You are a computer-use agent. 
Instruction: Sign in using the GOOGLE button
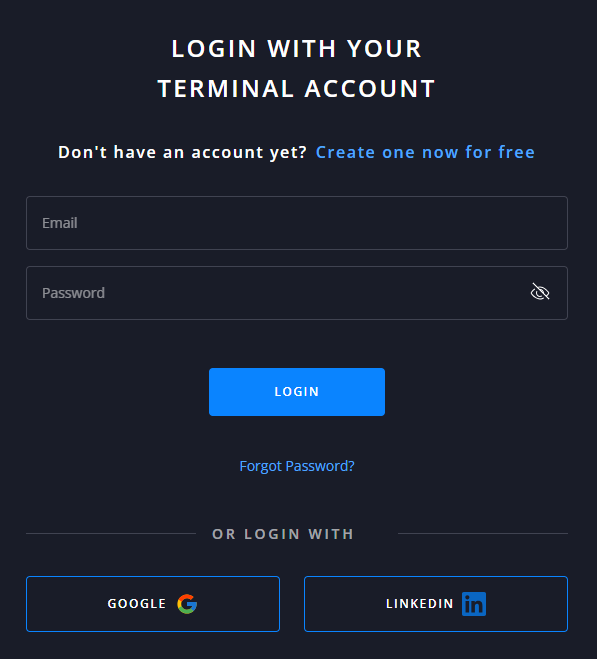click(x=153, y=604)
